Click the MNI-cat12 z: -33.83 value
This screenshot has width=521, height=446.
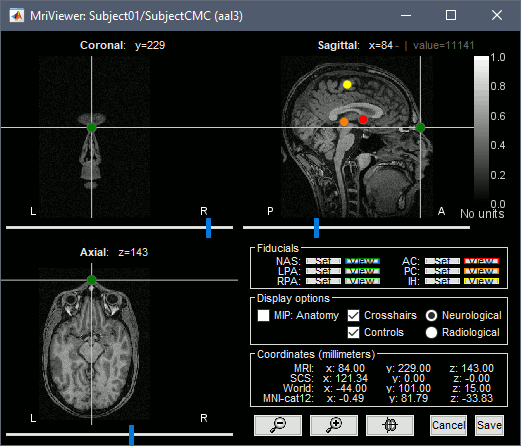tap(471, 398)
